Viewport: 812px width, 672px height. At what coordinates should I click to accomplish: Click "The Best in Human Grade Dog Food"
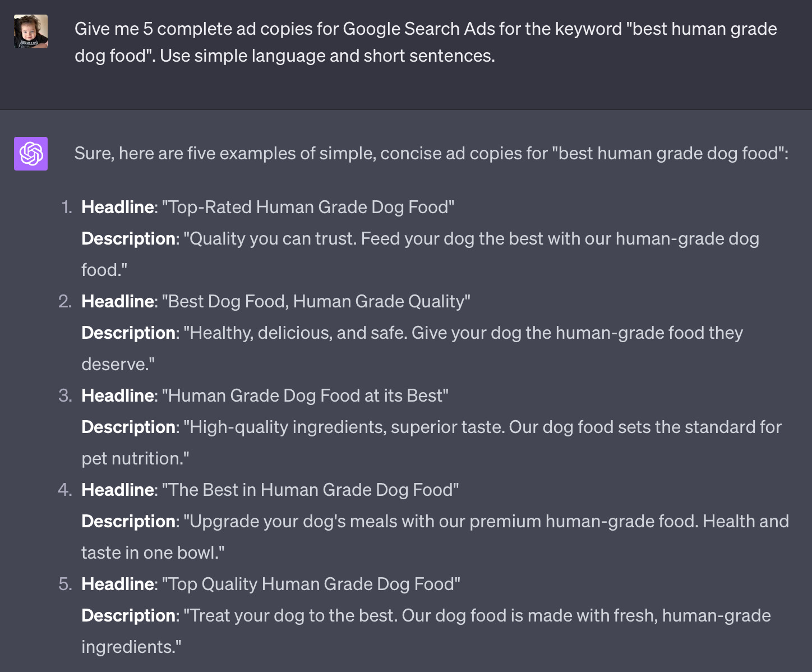pyautogui.click(x=310, y=490)
